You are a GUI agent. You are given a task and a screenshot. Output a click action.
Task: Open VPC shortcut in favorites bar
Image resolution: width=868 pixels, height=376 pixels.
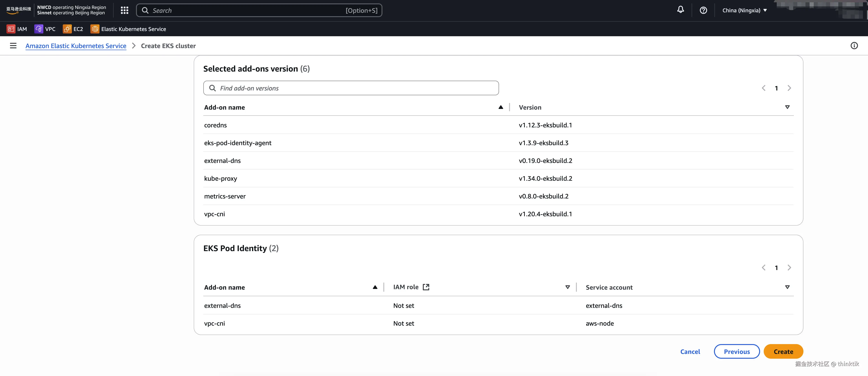click(45, 29)
